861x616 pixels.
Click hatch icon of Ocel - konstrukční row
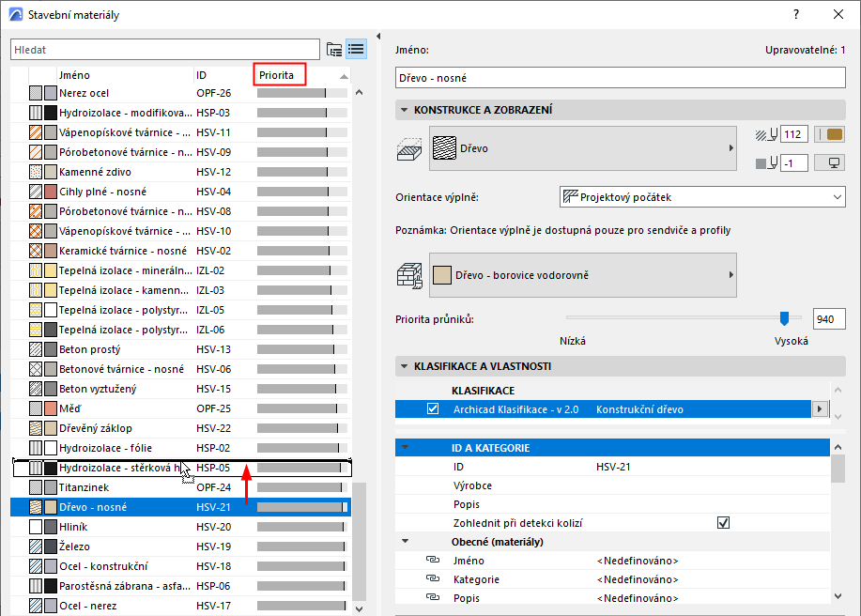click(x=36, y=566)
